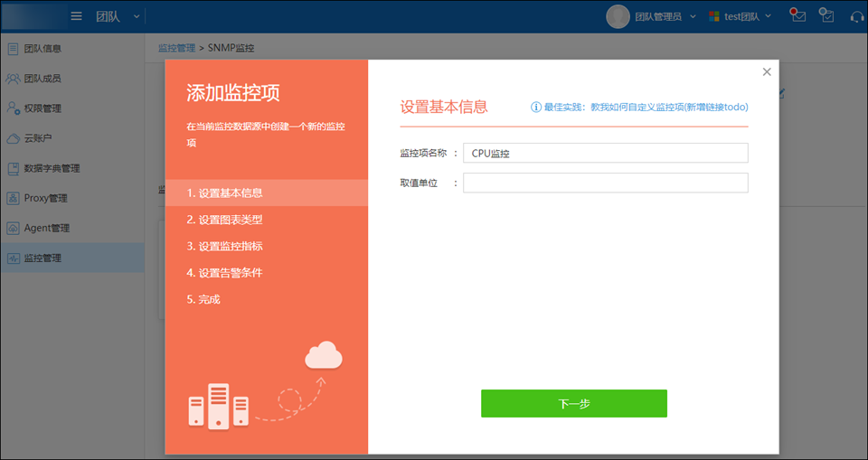Open the test团队 team switcher dropdown

[x=748, y=16]
